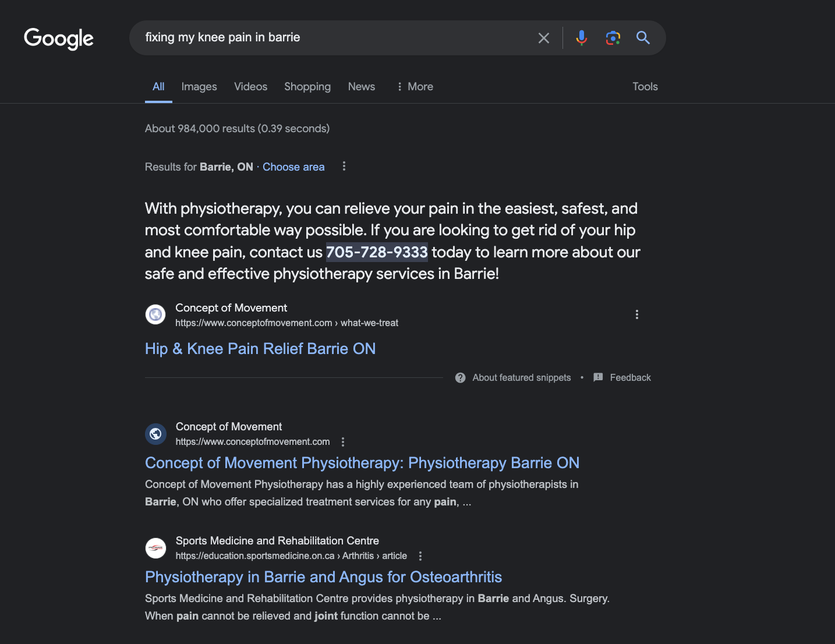Viewport: 835px width, 644px height.
Task: Click the Sports Medicine and Rehabilitation Centre favicon
Action: (155, 548)
